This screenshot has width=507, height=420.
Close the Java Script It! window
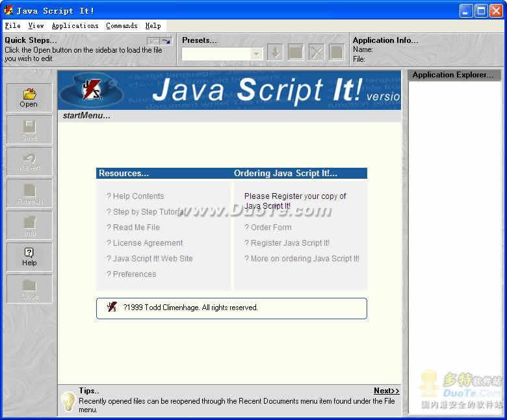[x=496, y=11]
